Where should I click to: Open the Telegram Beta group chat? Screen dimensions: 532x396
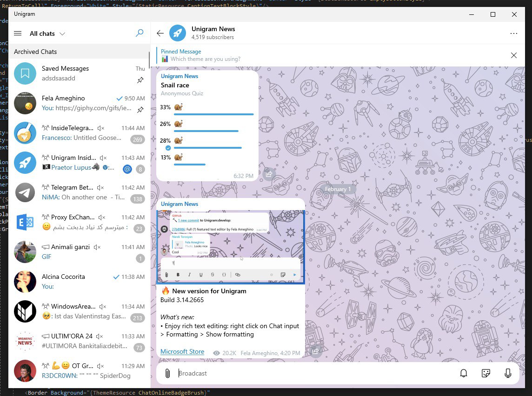(x=79, y=192)
